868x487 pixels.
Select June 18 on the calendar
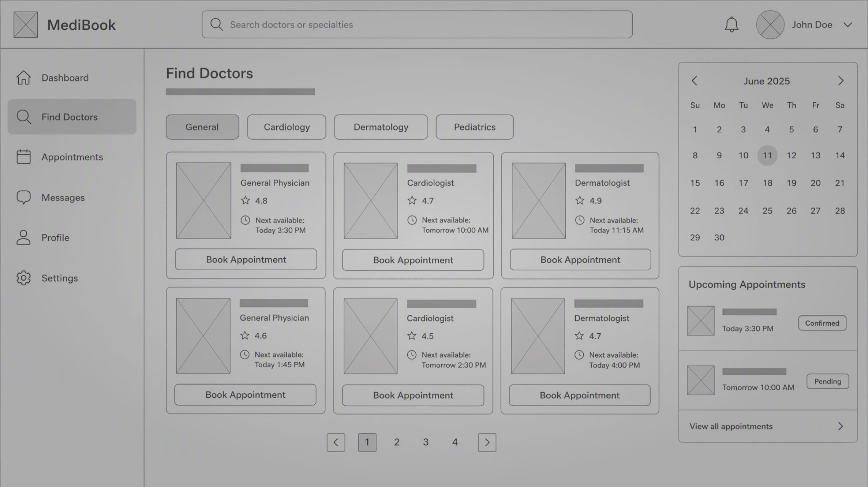coord(767,183)
